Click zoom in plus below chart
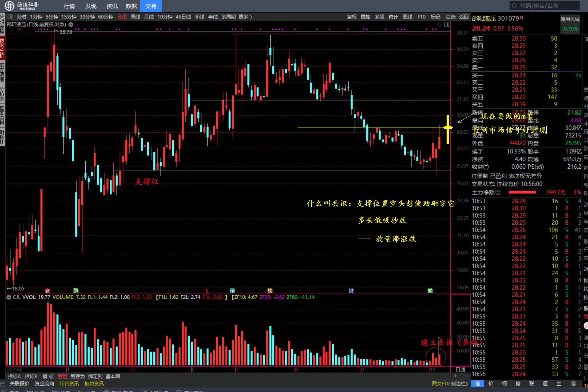The width and height of the screenshot is (588, 392). click(x=456, y=376)
